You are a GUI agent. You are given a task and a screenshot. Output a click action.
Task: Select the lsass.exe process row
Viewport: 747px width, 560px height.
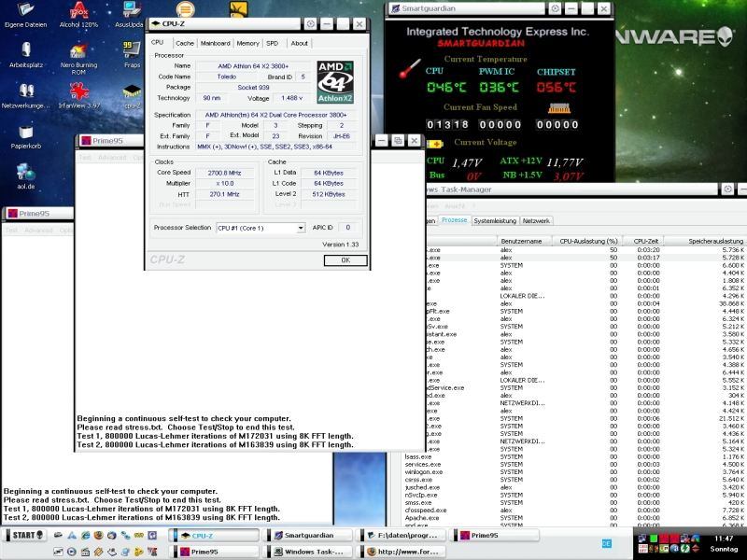[574, 456]
